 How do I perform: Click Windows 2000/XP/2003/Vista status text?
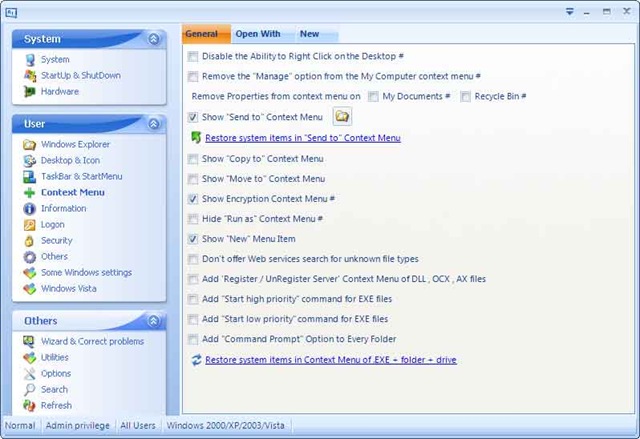coord(225,426)
